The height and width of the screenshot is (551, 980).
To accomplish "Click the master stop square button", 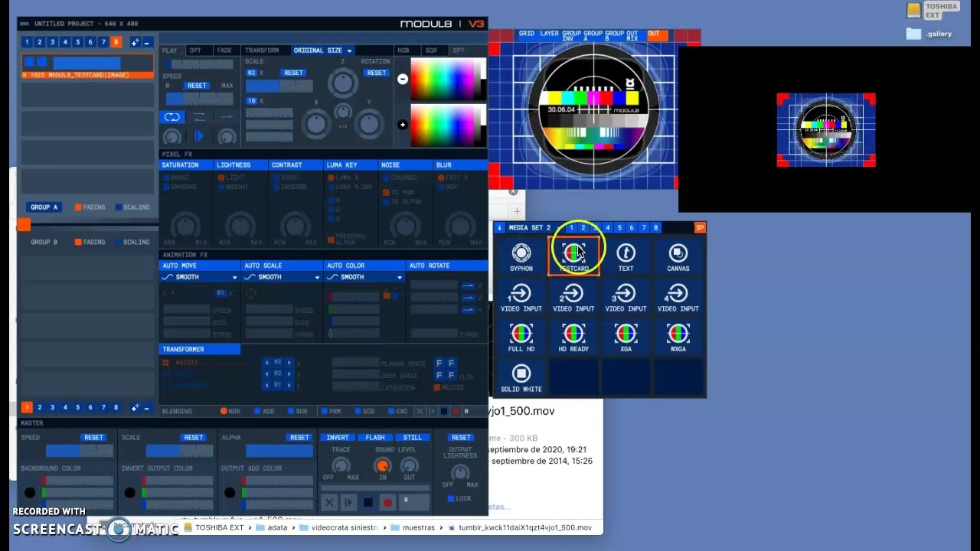I will [x=368, y=502].
